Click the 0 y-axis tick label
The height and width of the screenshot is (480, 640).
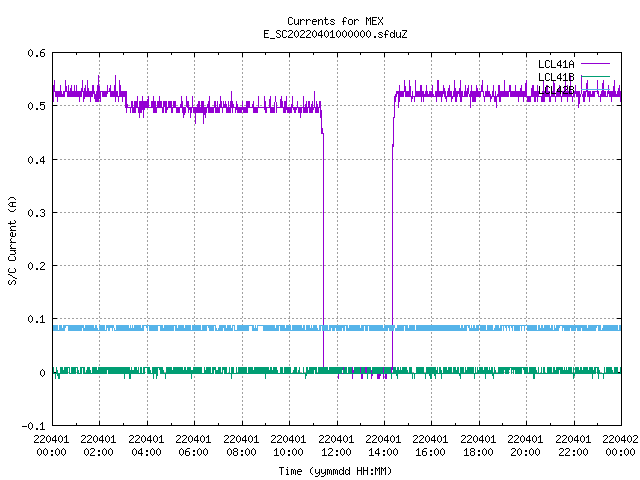pyautogui.click(x=42, y=373)
